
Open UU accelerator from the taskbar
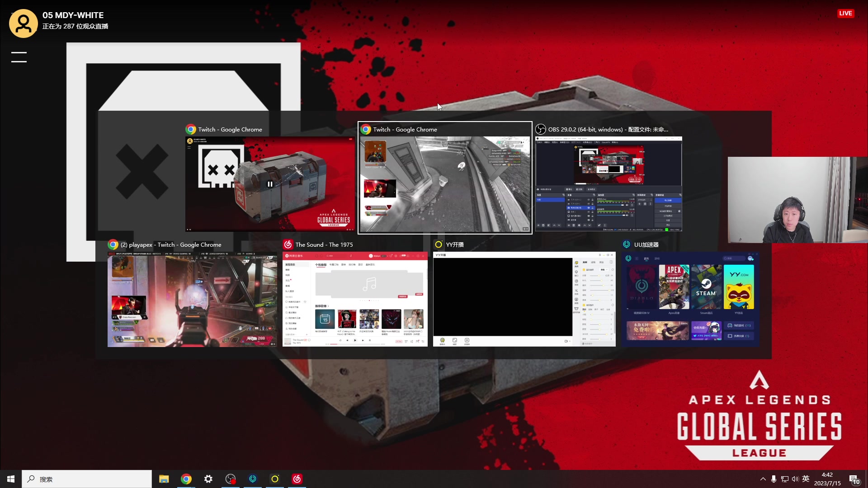click(252, 479)
